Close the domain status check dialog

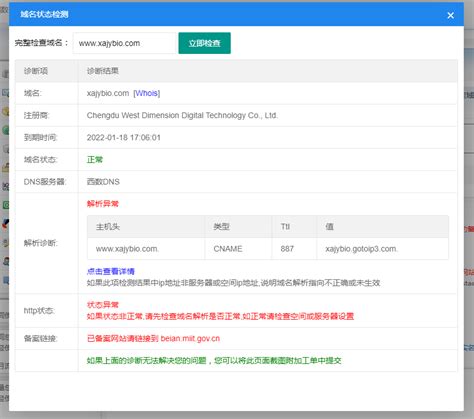[x=450, y=15]
